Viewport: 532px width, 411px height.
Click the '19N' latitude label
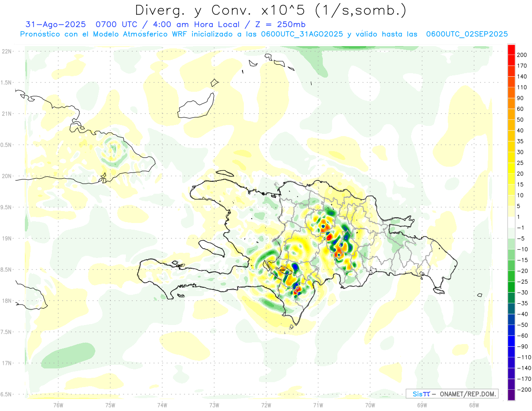point(7,239)
